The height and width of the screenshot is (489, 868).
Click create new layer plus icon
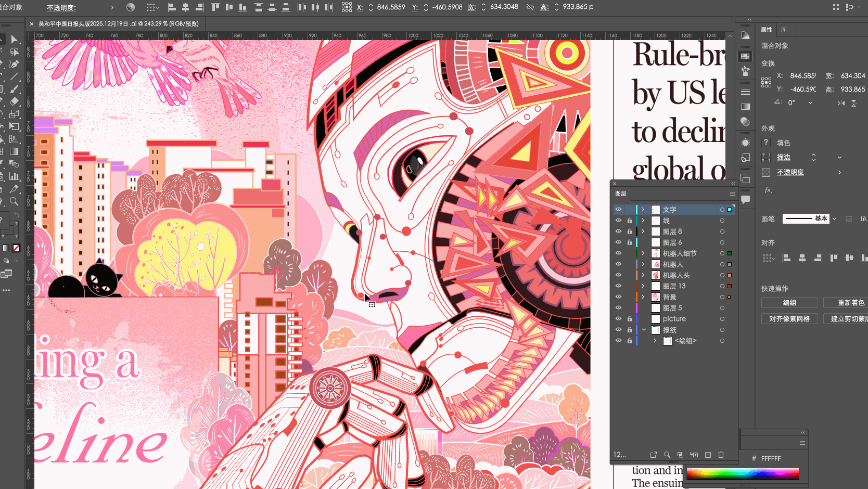[x=708, y=455]
